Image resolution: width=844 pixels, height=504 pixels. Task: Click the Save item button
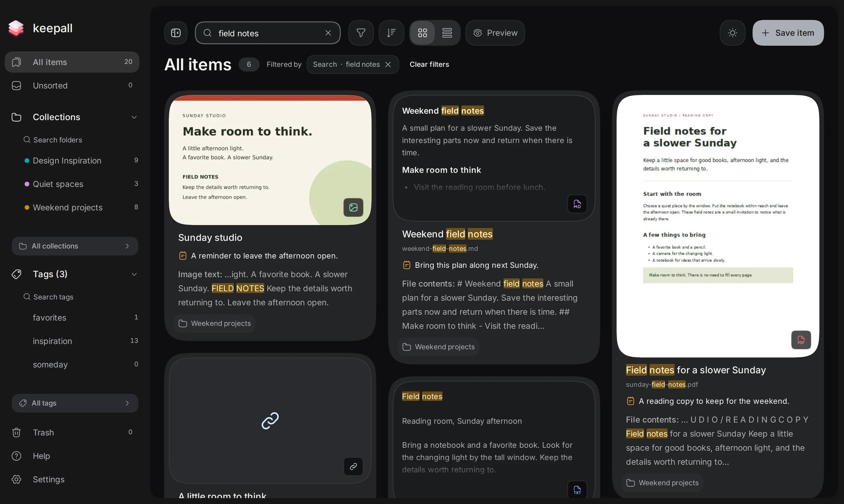click(788, 33)
